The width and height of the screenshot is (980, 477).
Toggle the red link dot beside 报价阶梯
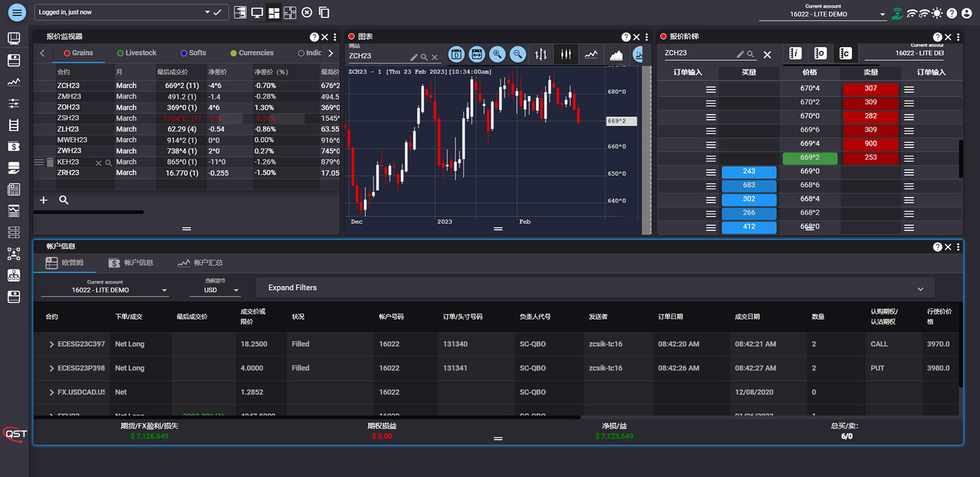point(663,36)
